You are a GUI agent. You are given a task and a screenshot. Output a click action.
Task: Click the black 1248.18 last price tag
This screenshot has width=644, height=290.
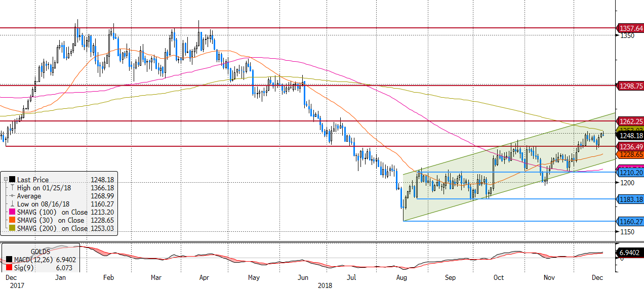coord(630,136)
